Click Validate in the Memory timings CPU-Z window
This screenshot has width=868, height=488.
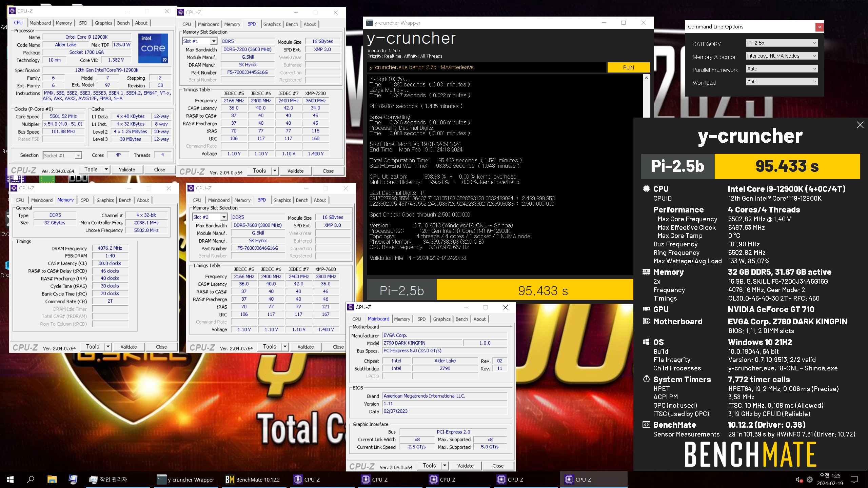point(129,347)
